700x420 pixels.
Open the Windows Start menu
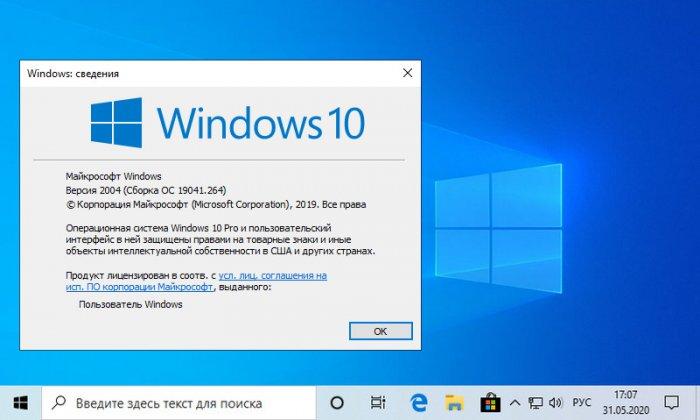click(21, 403)
